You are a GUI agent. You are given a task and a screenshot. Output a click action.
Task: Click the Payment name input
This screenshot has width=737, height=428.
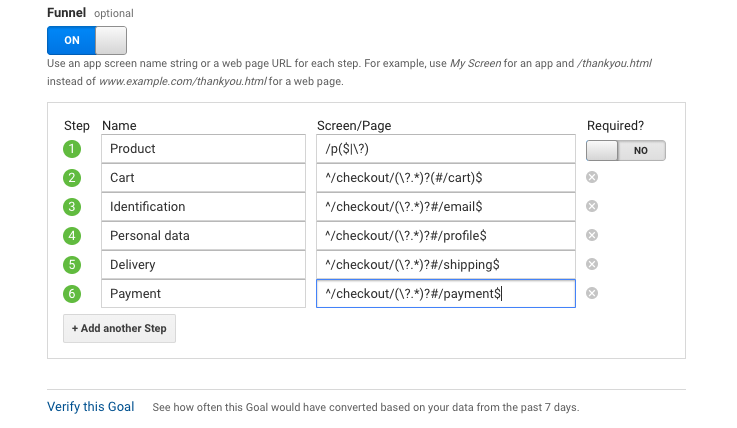(203, 294)
